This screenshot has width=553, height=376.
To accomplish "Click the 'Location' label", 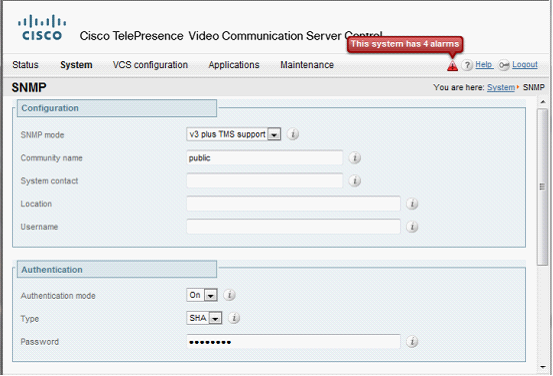I will pyautogui.click(x=36, y=204).
